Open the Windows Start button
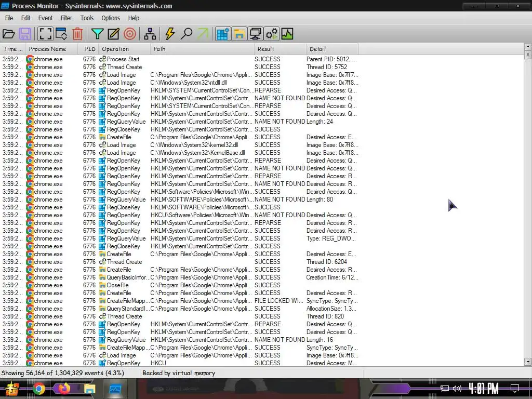This screenshot has height=399, width=532. (12, 389)
